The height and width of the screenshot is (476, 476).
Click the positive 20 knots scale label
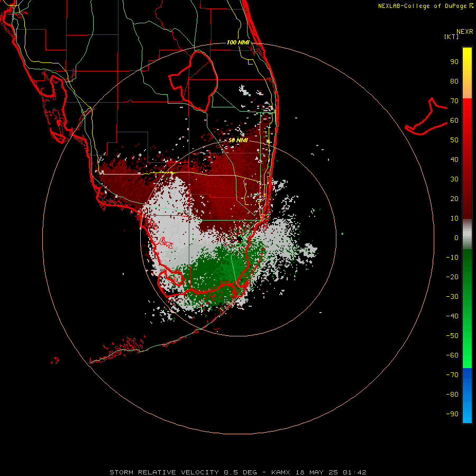pos(454,198)
